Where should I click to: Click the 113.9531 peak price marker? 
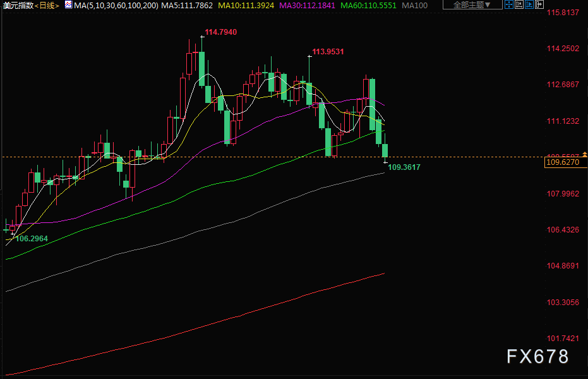coord(328,52)
